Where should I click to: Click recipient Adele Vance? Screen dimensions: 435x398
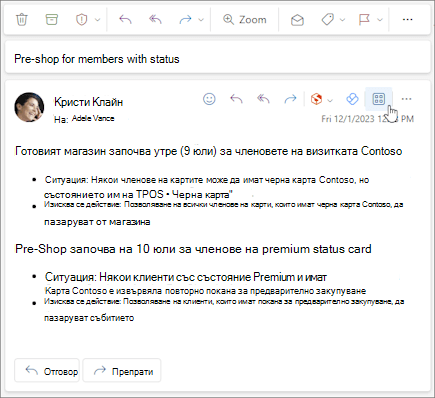[93, 118]
